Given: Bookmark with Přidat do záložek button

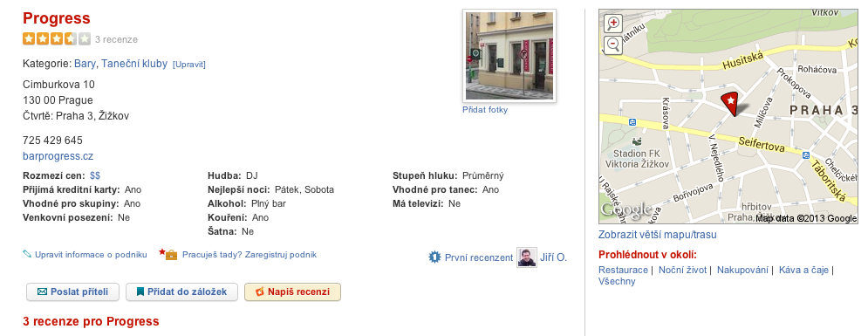Looking at the screenshot, I should click(x=181, y=291).
